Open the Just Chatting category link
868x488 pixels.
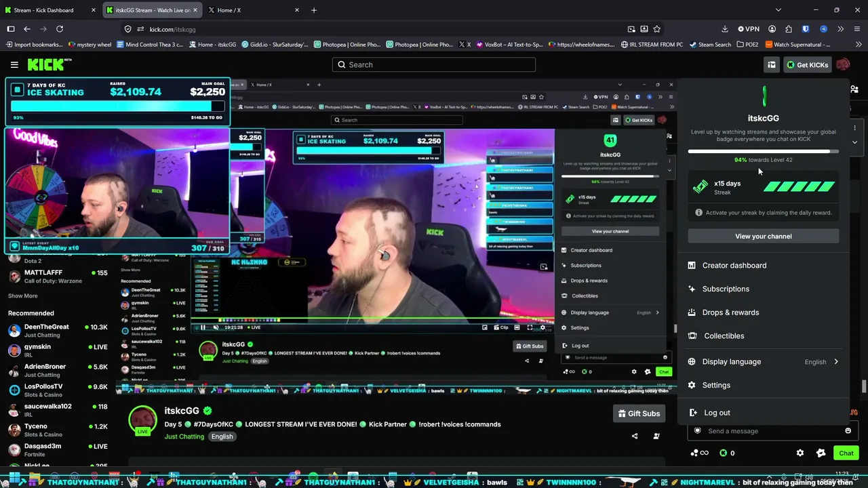184,436
